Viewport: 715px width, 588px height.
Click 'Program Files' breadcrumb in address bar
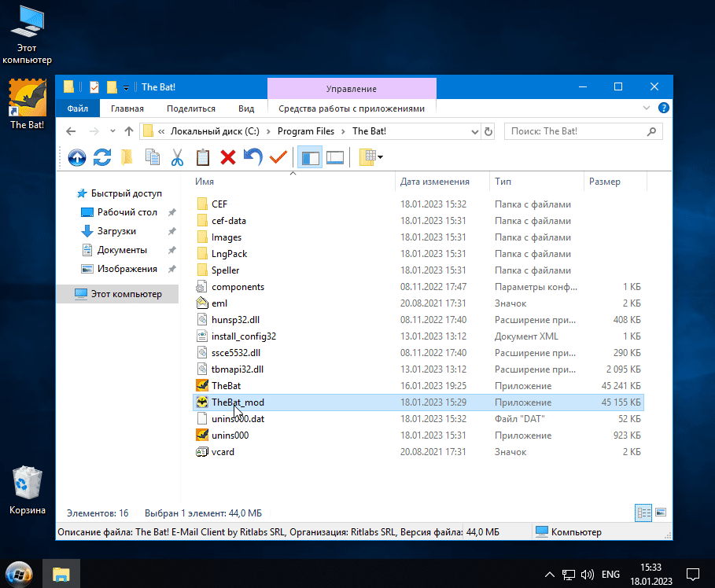306,131
